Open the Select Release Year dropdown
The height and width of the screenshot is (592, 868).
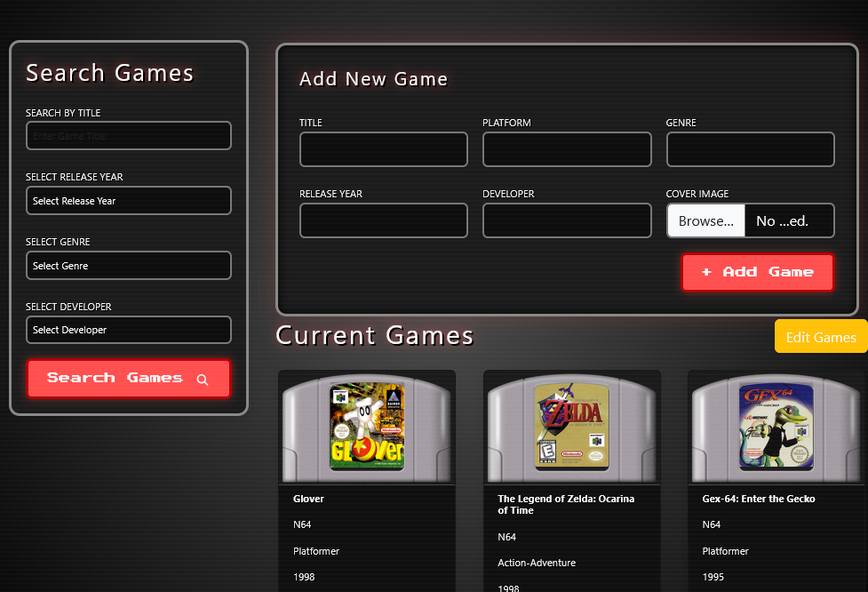(x=129, y=201)
